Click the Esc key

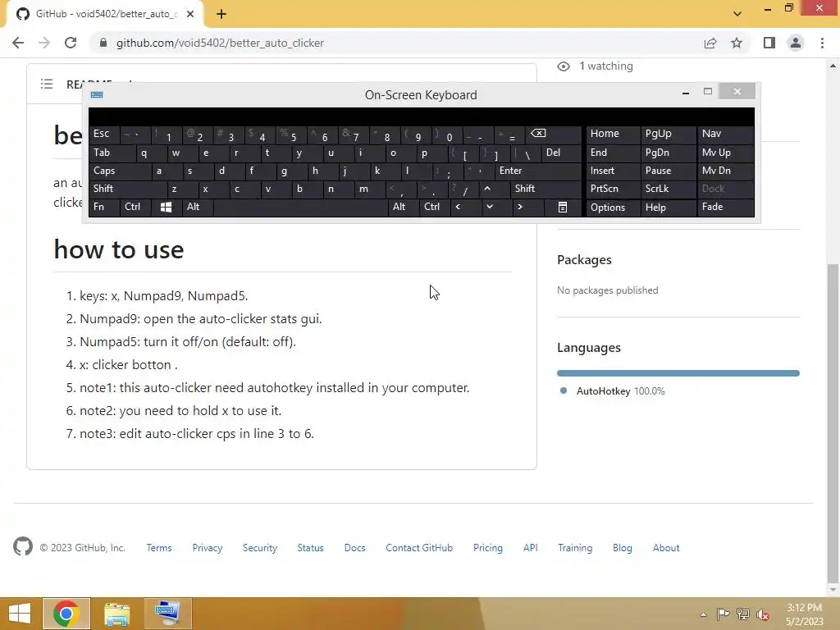[104, 134]
